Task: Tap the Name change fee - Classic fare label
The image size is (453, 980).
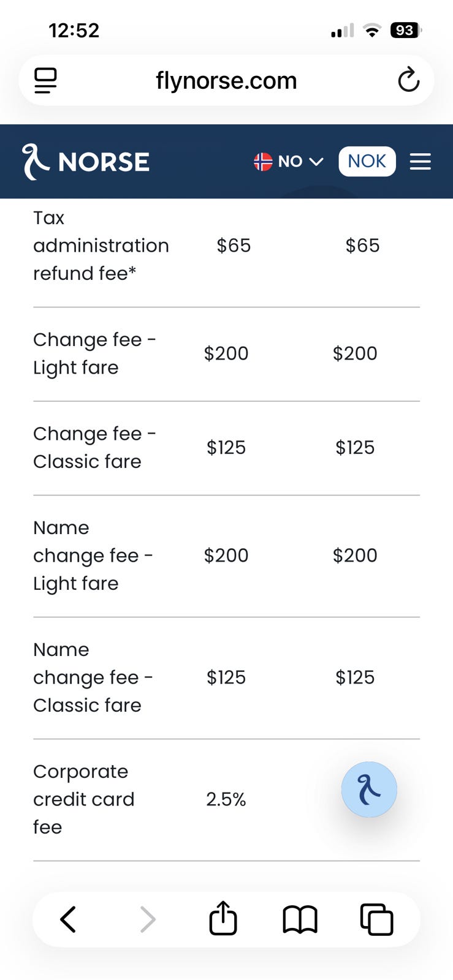Action: tap(93, 677)
